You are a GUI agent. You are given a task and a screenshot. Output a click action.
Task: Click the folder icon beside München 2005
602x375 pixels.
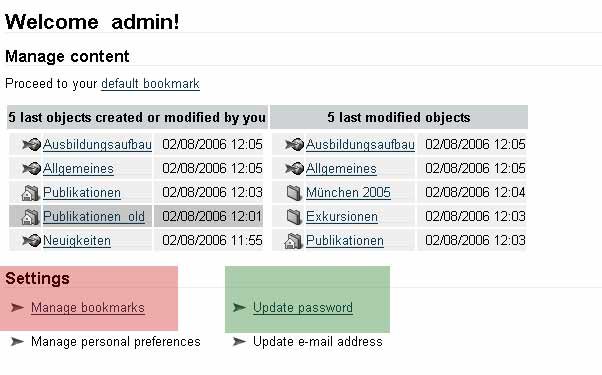click(294, 193)
